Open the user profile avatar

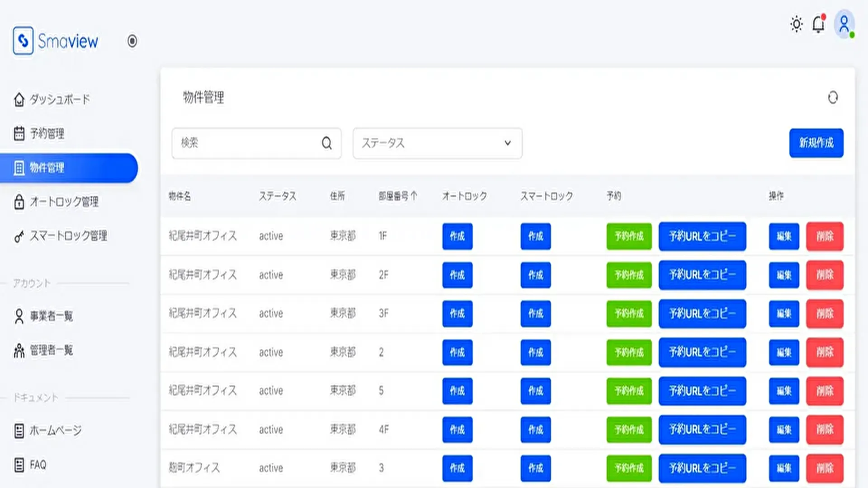pyautogui.click(x=844, y=24)
